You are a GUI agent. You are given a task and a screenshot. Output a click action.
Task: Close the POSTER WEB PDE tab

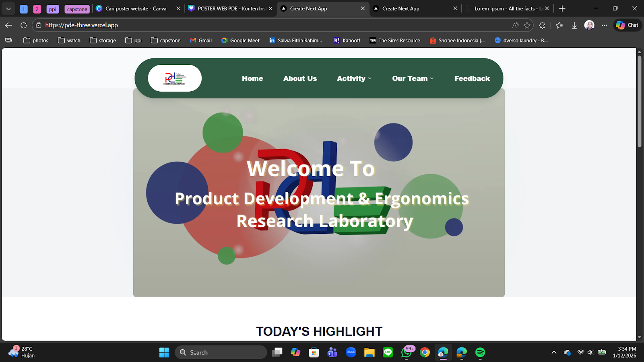[270, 8]
